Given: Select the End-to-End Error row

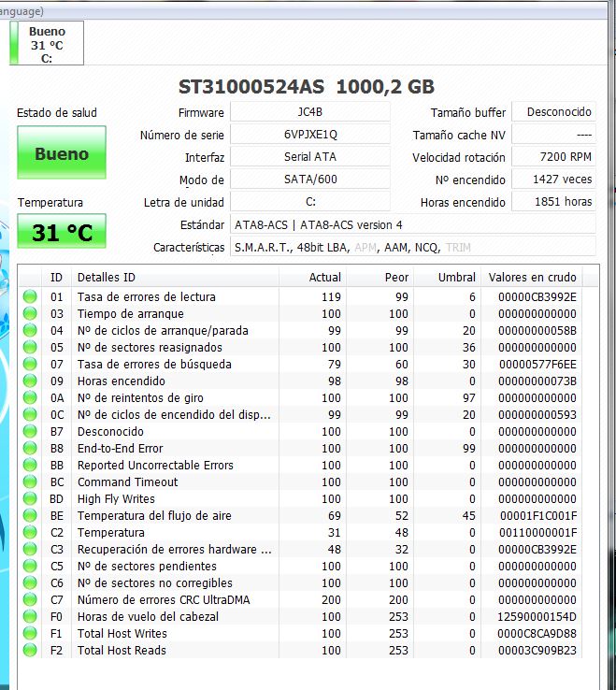Looking at the screenshot, I should tap(300, 448).
